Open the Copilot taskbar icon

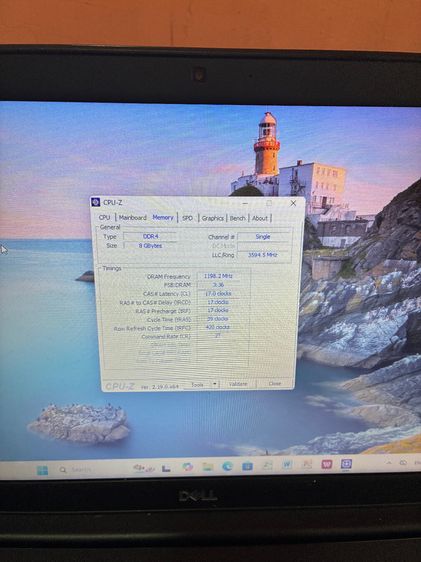[x=187, y=467]
